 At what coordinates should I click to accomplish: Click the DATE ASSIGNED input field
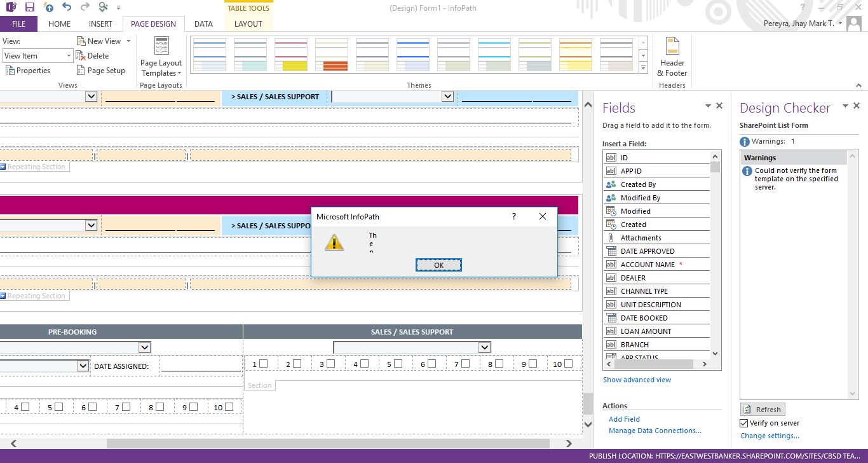(200, 366)
